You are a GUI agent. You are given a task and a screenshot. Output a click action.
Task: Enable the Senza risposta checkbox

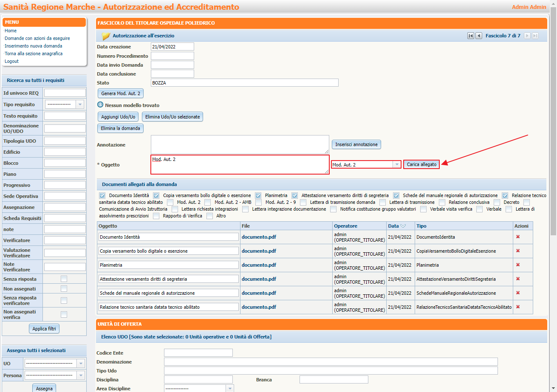coord(64,279)
